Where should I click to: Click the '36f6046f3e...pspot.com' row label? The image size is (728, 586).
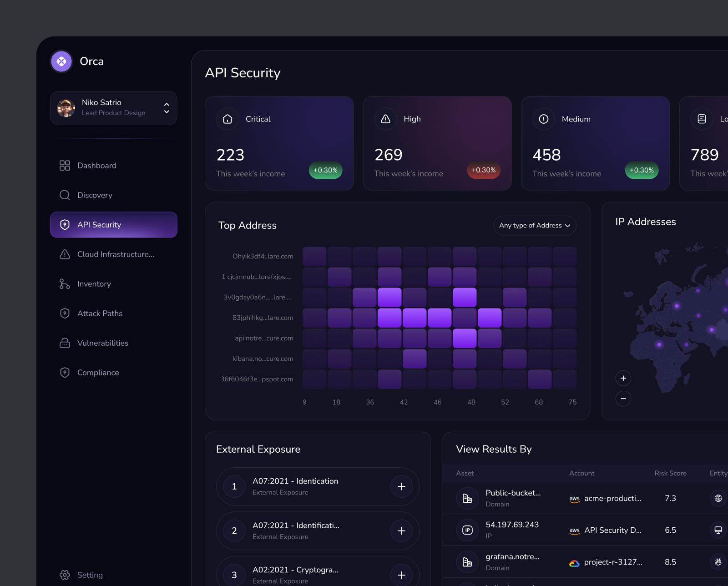(257, 379)
